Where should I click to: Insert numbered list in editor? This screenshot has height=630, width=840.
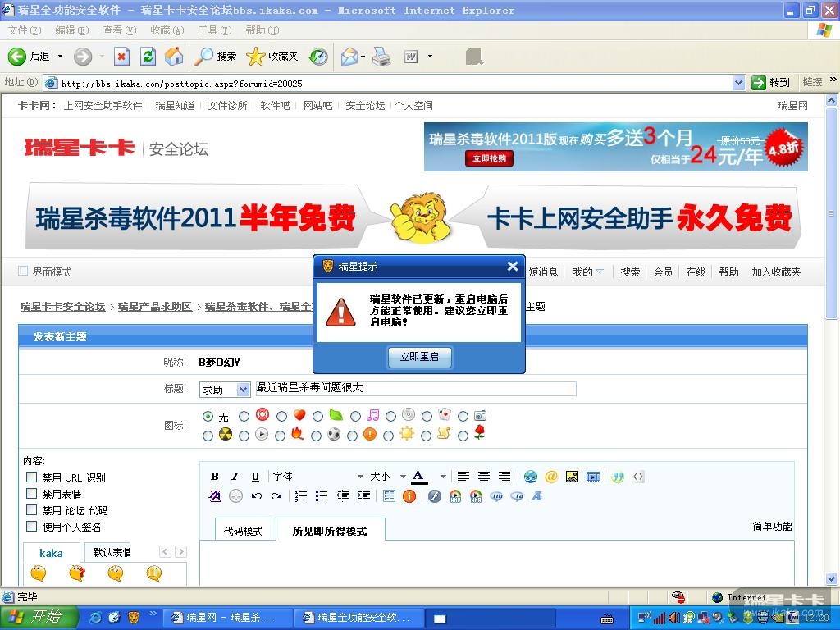pyautogui.click(x=301, y=496)
